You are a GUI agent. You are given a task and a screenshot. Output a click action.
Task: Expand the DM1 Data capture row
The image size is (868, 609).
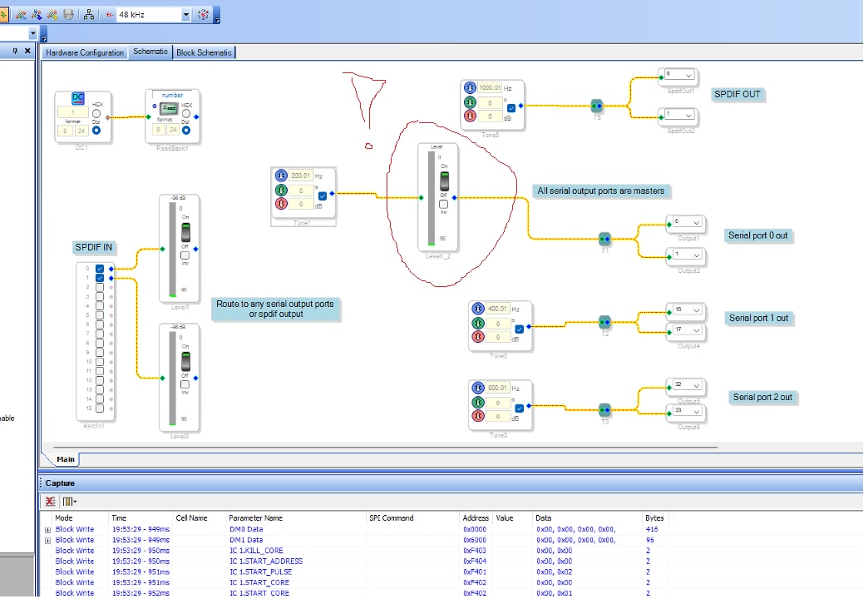tap(47, 540)
